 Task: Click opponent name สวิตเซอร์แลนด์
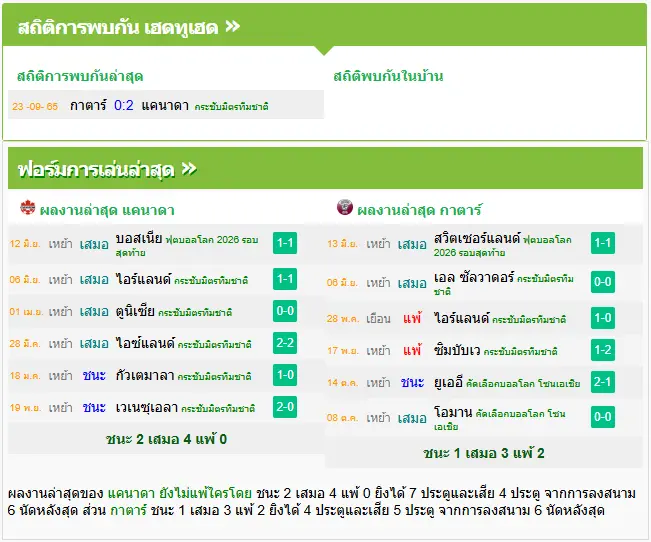tap(477, 238)
